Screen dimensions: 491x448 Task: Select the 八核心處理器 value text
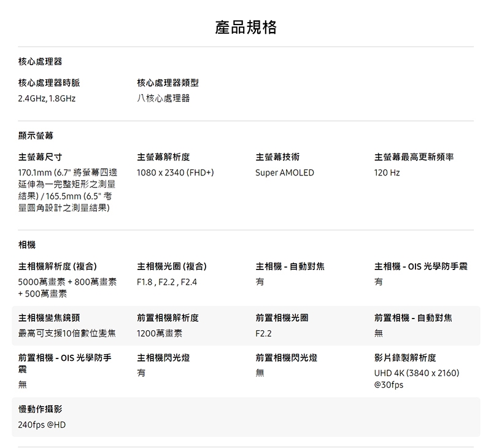pos(163,98)
